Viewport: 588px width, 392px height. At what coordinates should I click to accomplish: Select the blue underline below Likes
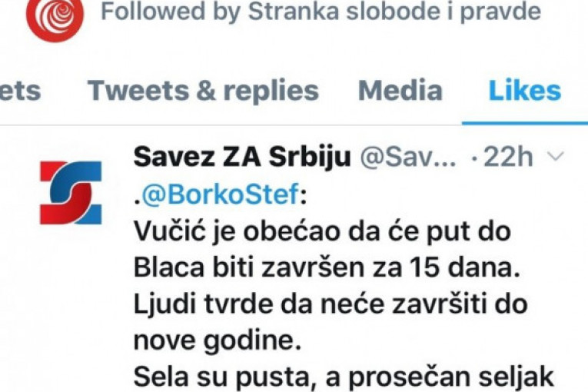pyautogui.click(x=525, y=123)
